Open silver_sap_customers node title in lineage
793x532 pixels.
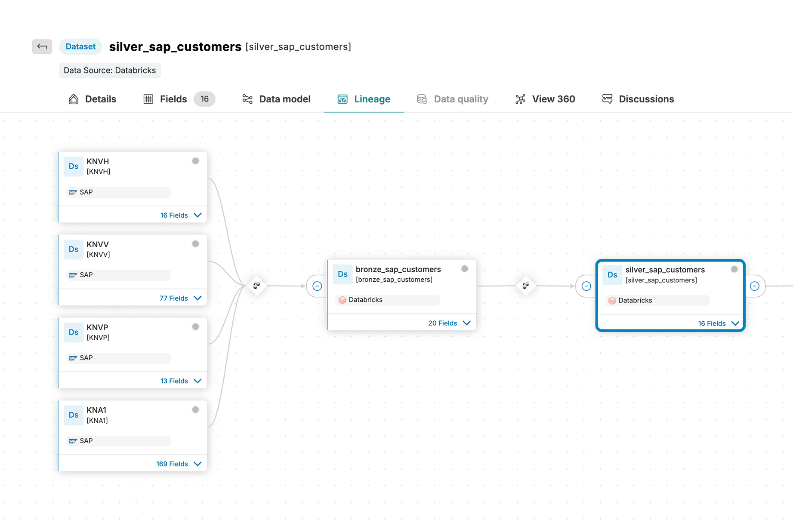click(x=665, y=270)
